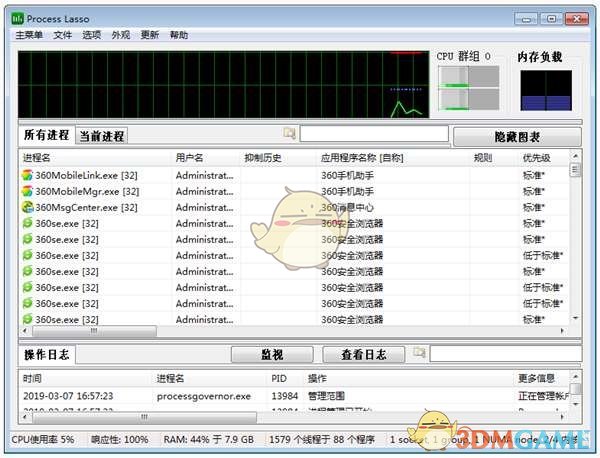Switch to the 当前进程 tab

click(x=102, y=136)
